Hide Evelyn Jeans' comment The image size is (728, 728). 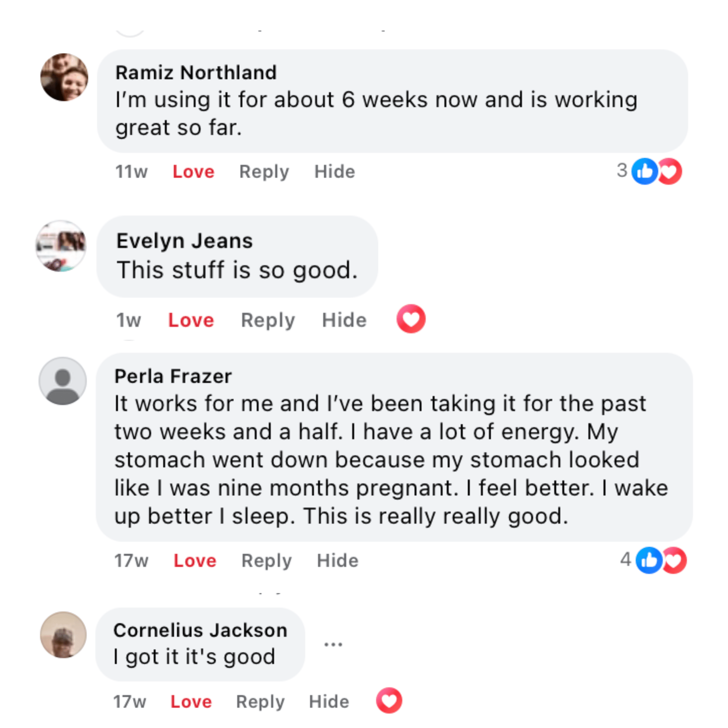pos(344,320)
